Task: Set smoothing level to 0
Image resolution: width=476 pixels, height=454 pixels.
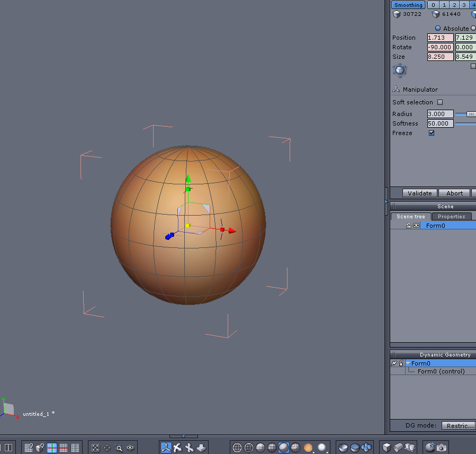Action: coord(433,5)
